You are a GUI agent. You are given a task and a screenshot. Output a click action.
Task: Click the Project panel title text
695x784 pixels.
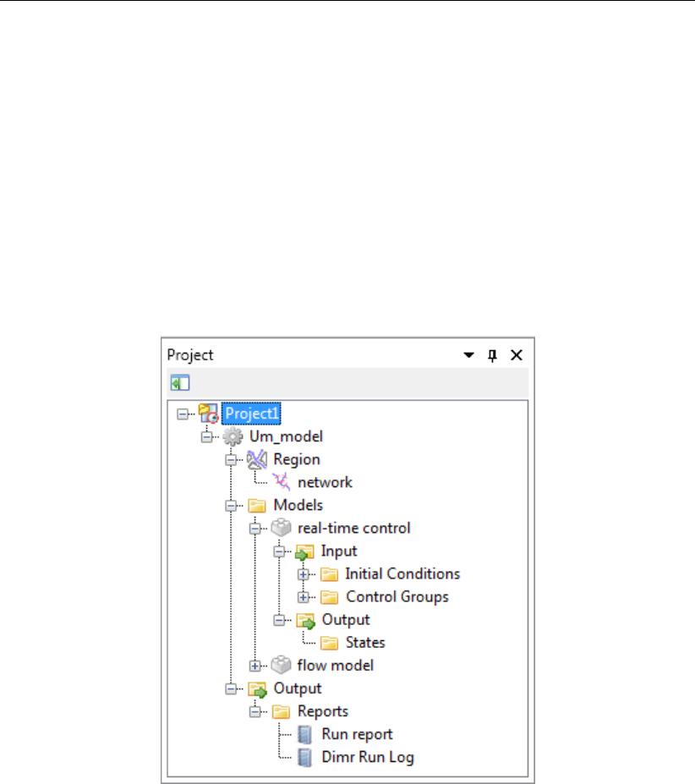click(x=190, y=355)
